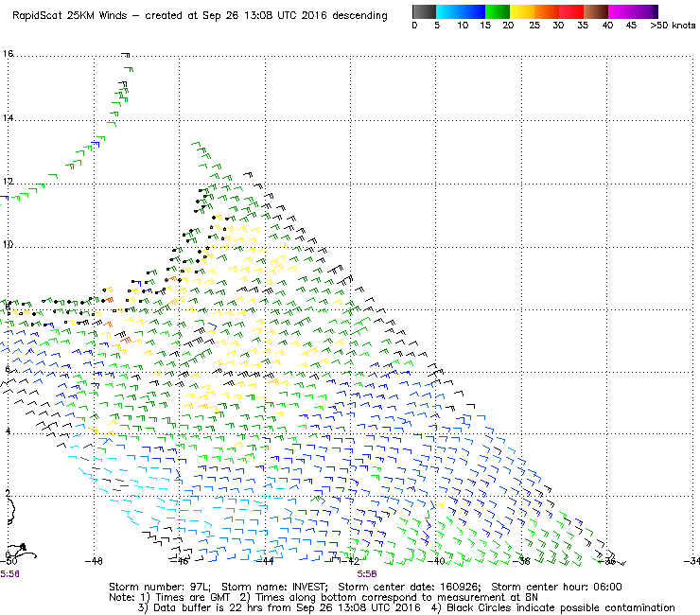Viewport: 700px width, 615px height.
Task: Click the longitude '-38' axis label
Action: click(x=521, y=561)
